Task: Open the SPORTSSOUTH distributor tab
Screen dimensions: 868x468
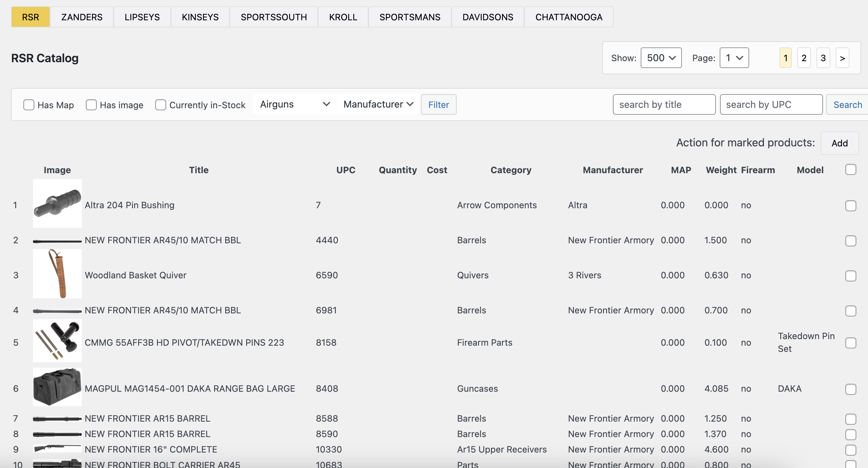Action: (x=274, y=17)
